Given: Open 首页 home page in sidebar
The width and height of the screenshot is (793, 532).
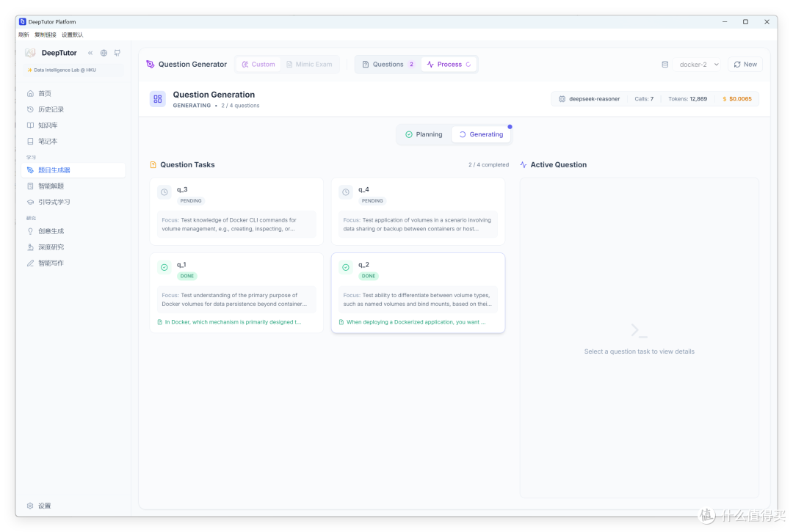Looking at the screenshot, I should (x=74, y=93).
